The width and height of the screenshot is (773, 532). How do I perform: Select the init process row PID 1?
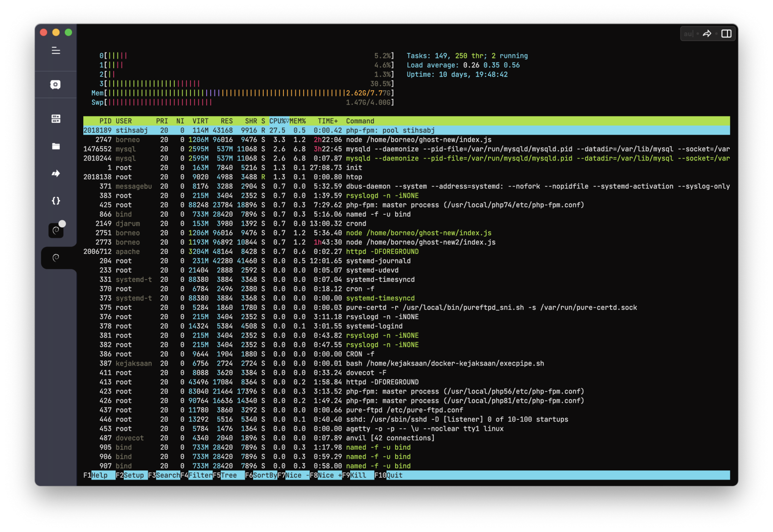[x=407, y=168]
